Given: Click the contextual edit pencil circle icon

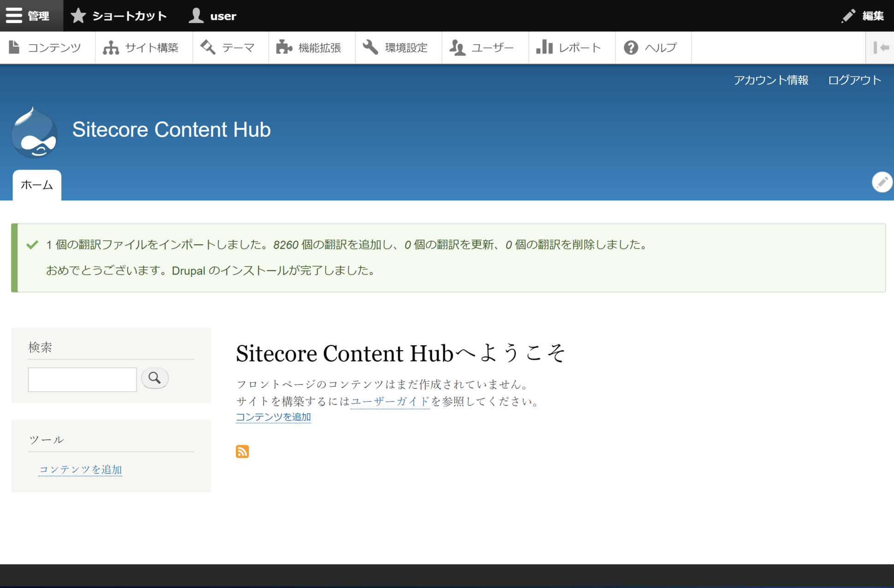Looking at the screenshot, I should 882,182.
